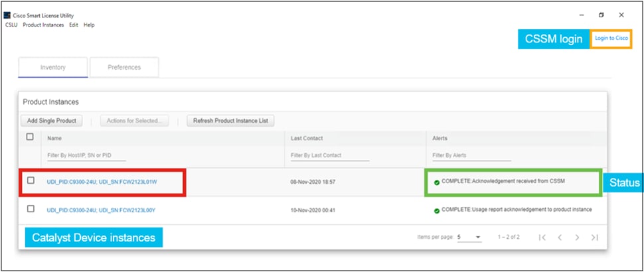Open the Edit menu
The image size is (644, 272).
74,25
